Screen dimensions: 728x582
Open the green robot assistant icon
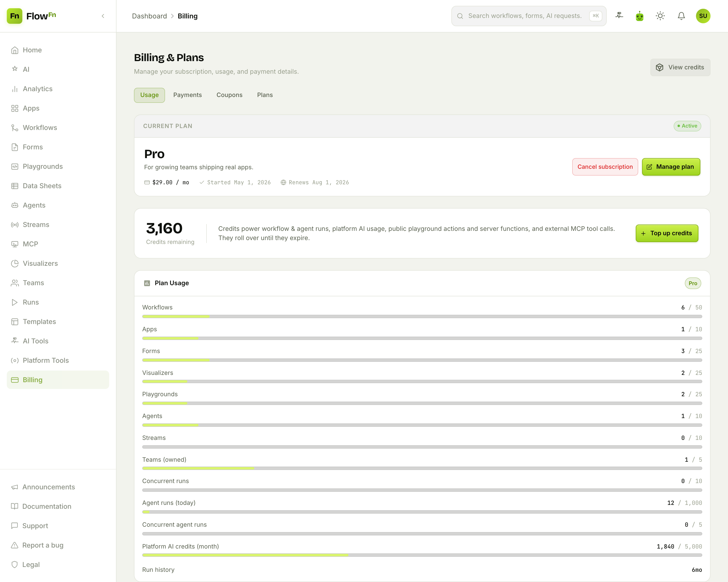pos(639,16)
